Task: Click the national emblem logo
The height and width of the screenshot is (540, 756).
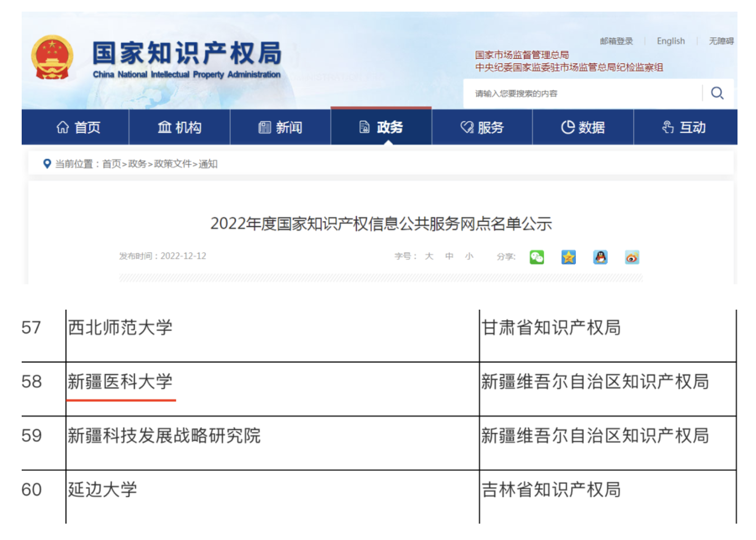Action: 52,58
